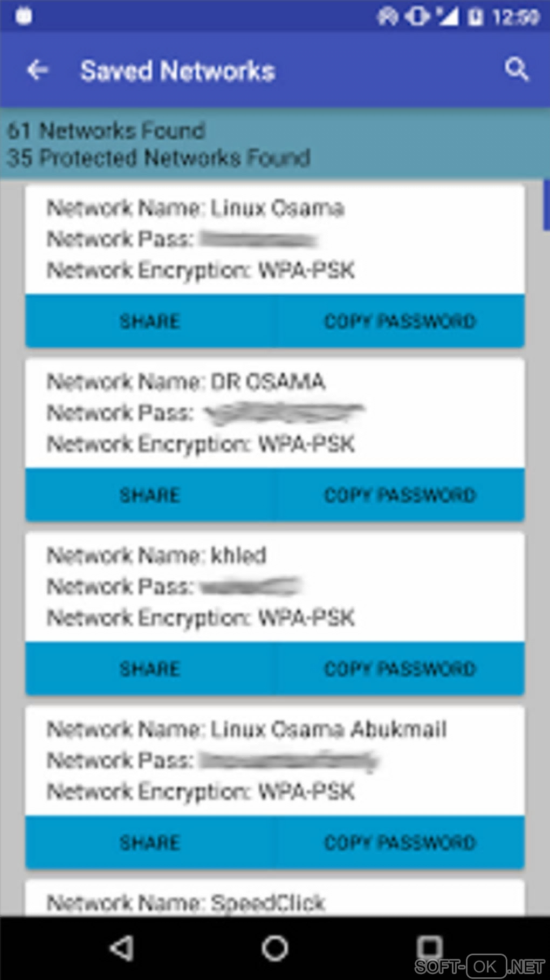Share the Linux Osama network

(149, 321)
